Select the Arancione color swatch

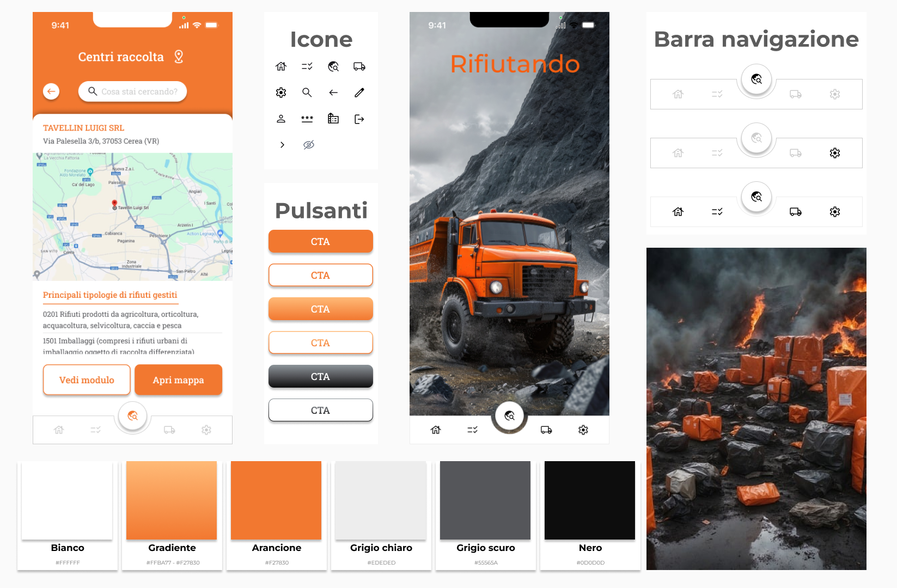(276, 500)
